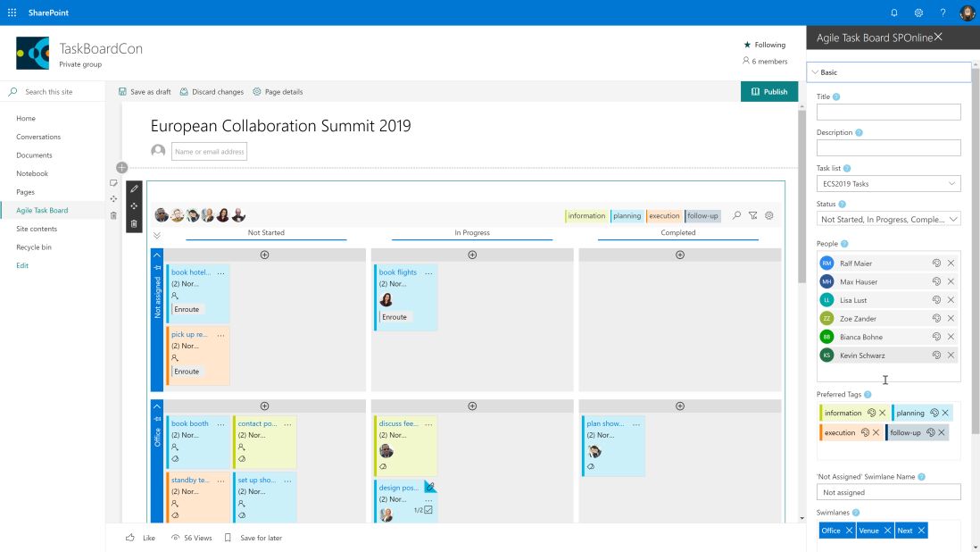
Task: Open the task board filter funnel
Action: (753, 215)
